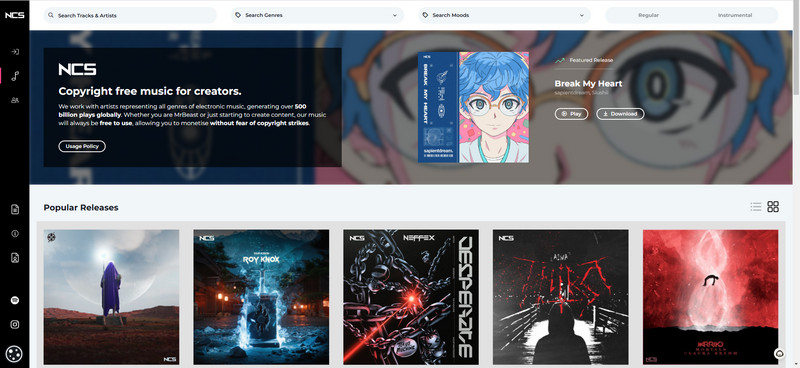Click the cookie settings icon at sidebar bottom
The image size is (800, 368).
click(14, 353)
